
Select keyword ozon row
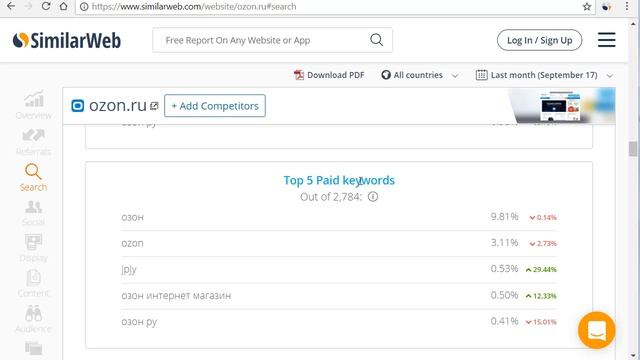click(339, 243)
